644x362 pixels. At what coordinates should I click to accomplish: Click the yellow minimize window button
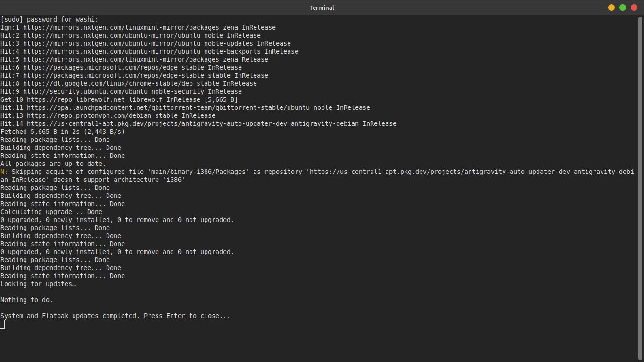[x=611, y=8]
